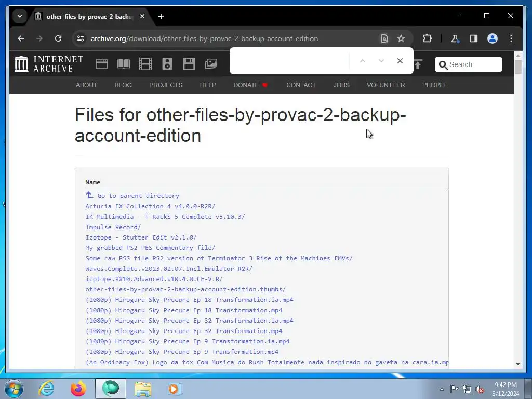Open Chrome Labs flask icon
This screenshot has width=532, height=399.
point(455,38)
